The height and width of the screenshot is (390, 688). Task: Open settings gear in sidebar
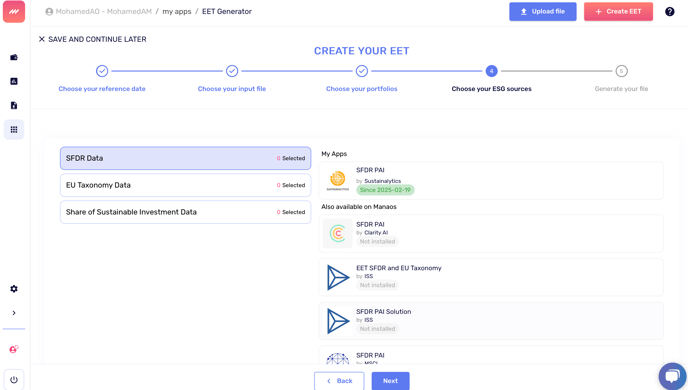coord(14,289)
